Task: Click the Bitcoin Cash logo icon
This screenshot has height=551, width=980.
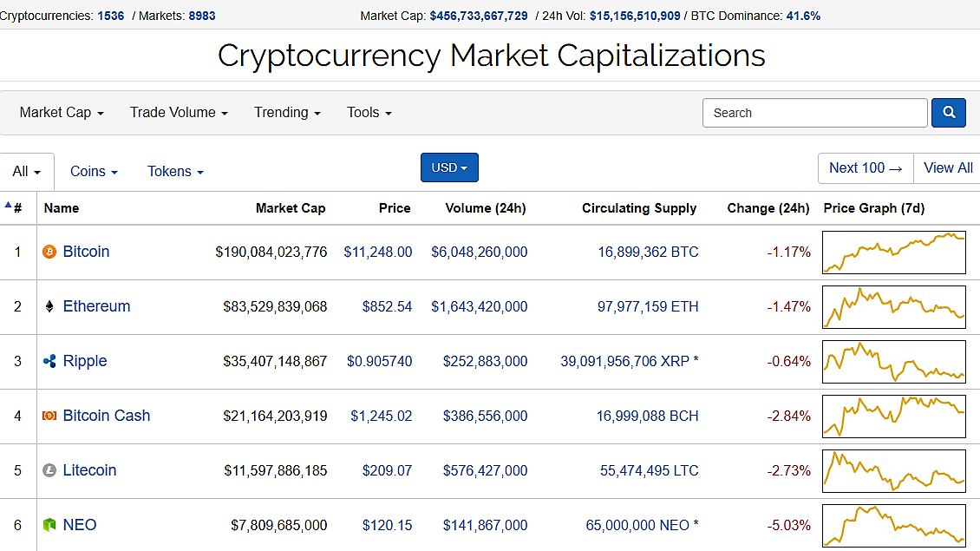Action: pos(49,416)
